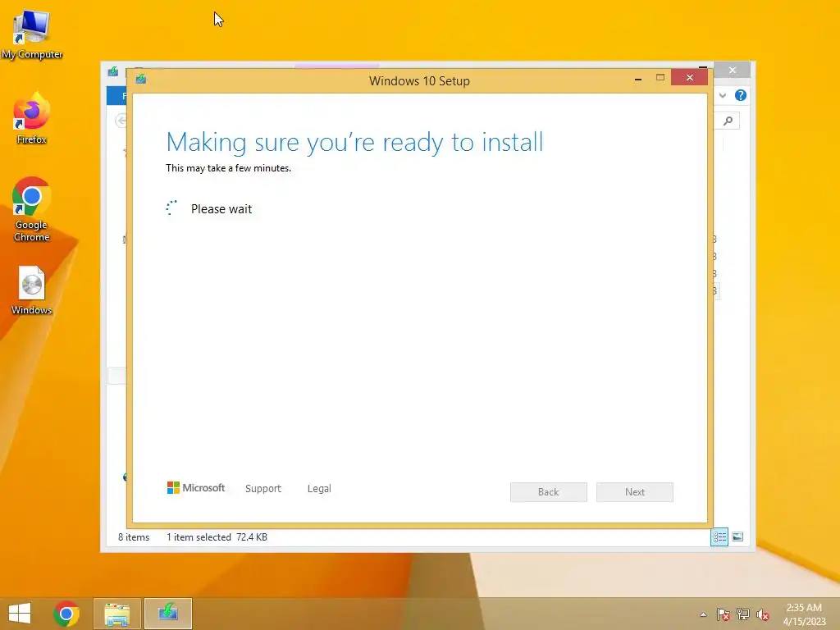Screen dimensions: 840x630
Task: Maximize the Windows 10 Setup window
Action: 660,78
